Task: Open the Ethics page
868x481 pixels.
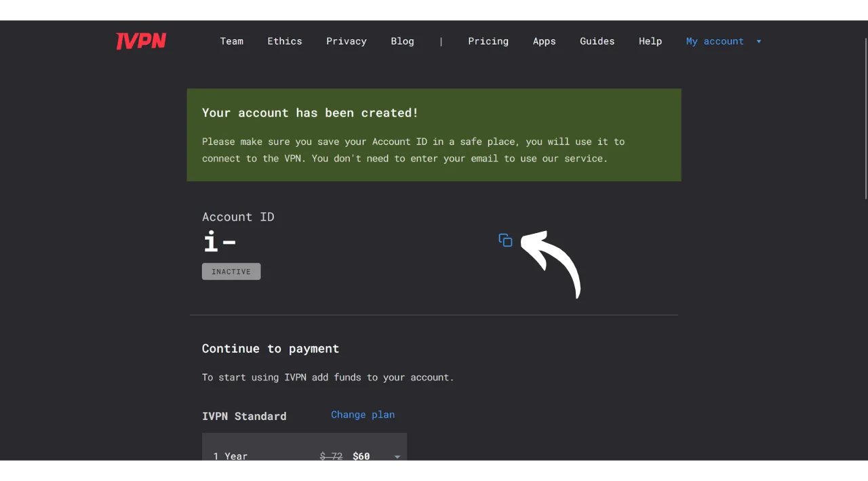Action: point(285,41)
